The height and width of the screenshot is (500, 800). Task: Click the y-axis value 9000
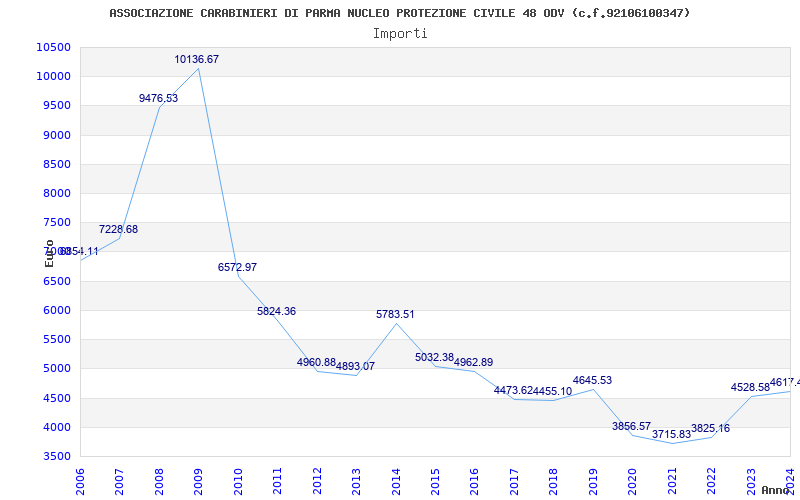coord(56,135)
